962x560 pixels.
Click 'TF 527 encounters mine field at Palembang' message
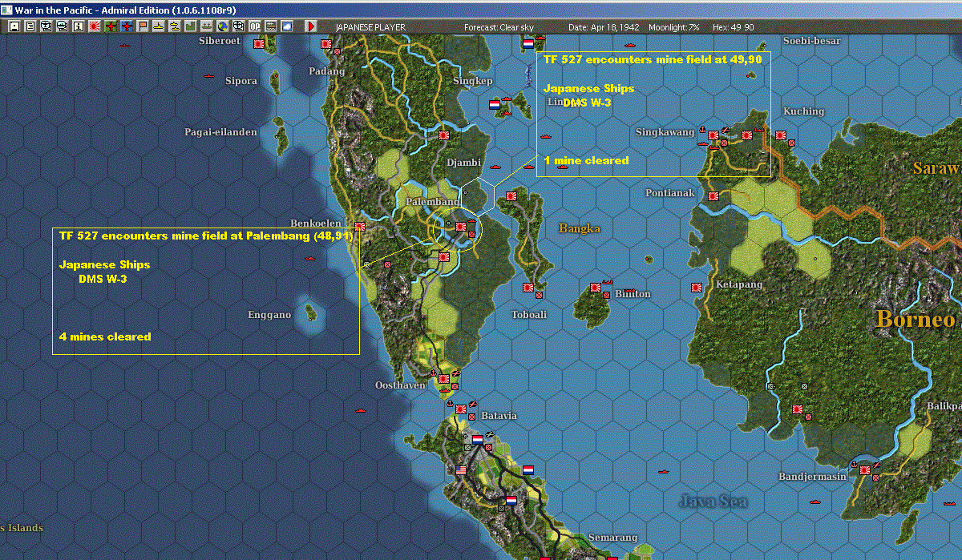206,236
